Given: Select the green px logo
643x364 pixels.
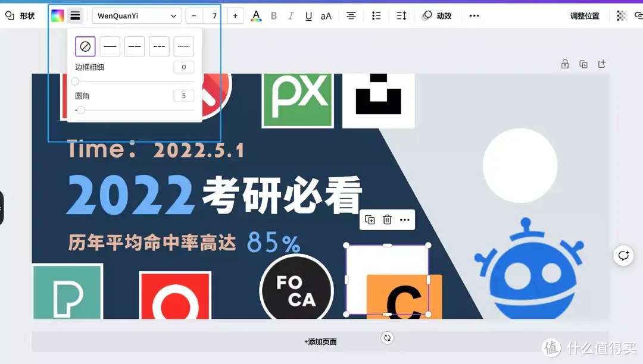Looking at the screenshot, I should tap(298, 101).
